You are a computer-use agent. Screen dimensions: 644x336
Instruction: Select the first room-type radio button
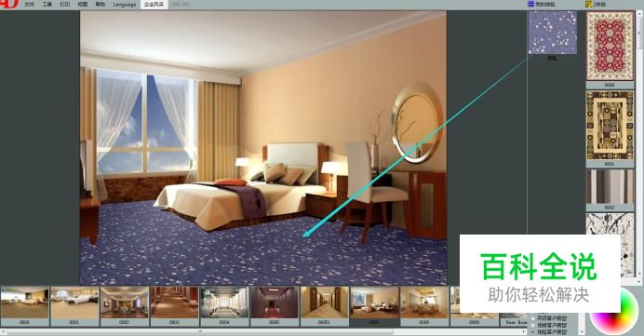533,318
